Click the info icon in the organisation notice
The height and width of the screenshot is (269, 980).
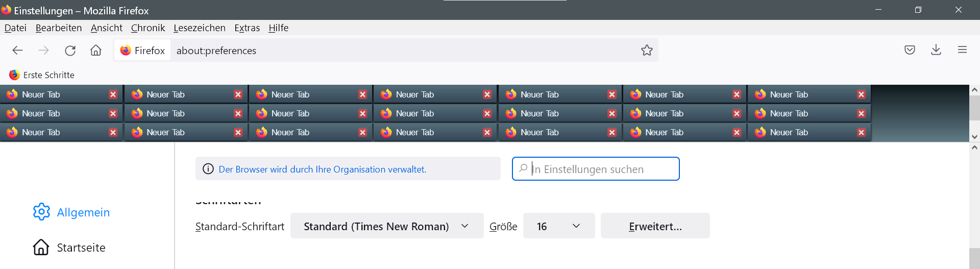pyautogui.click(x=208, y=169)
